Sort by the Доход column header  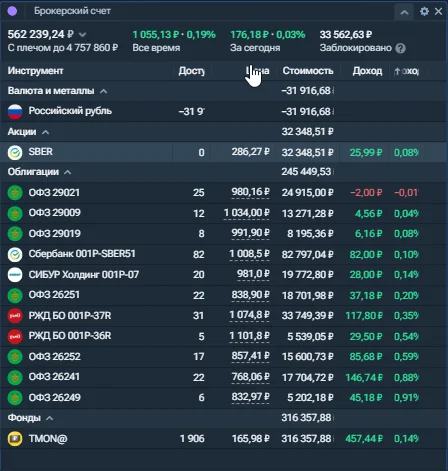367,71
